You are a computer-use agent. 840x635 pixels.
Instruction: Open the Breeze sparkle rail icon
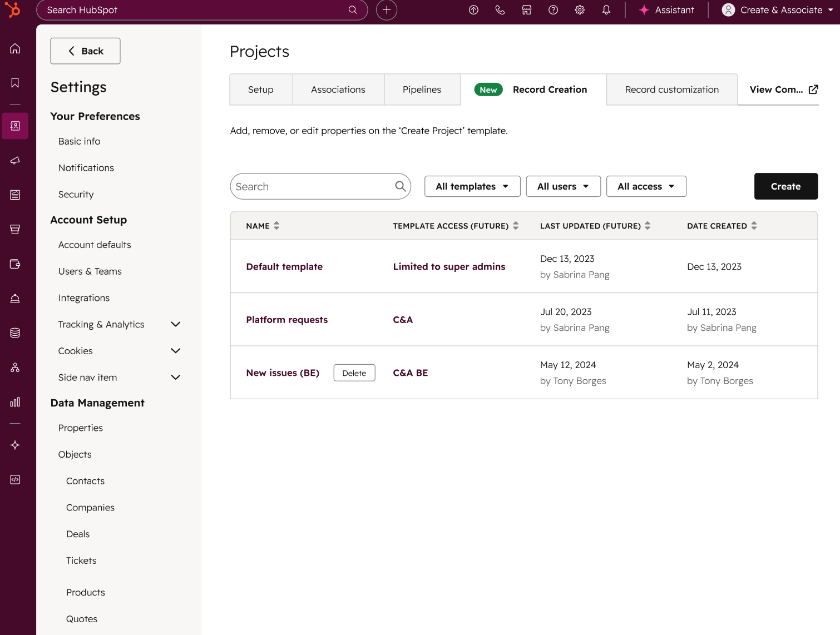click(15, 445)
